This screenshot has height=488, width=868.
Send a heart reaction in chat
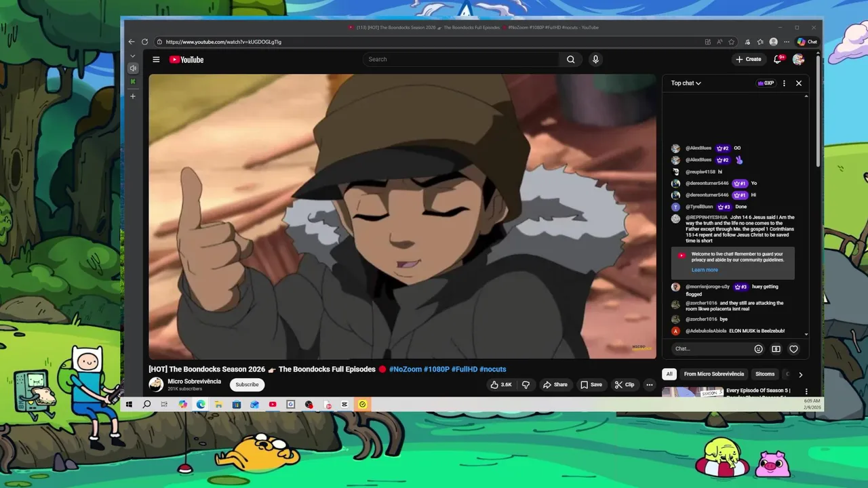point(793,349)
